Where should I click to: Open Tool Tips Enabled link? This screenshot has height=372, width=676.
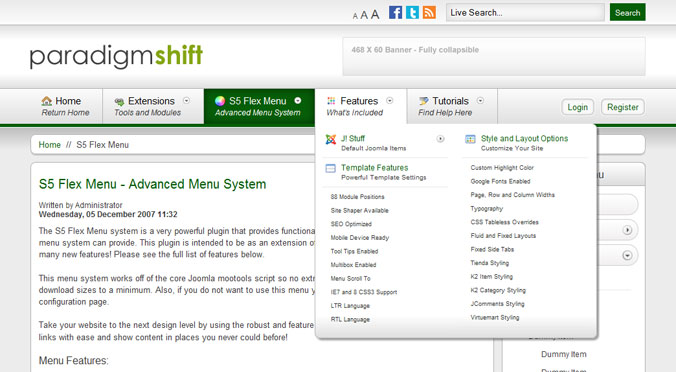354,251
